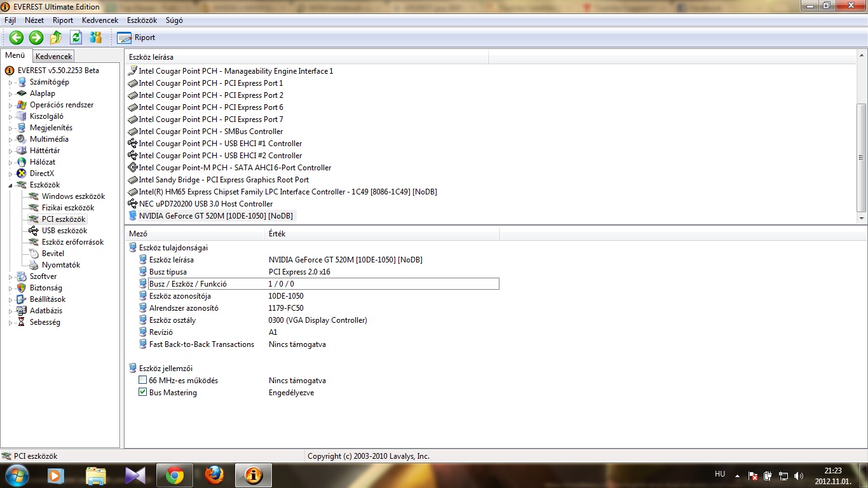
Task: Expand the Háttértár tree node
Action: [10, 151]
